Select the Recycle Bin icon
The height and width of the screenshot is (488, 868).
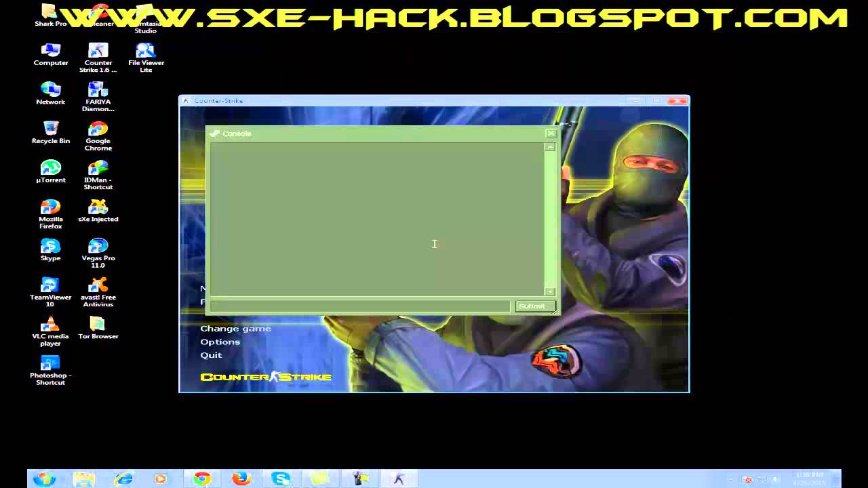(x=51, y=133)
